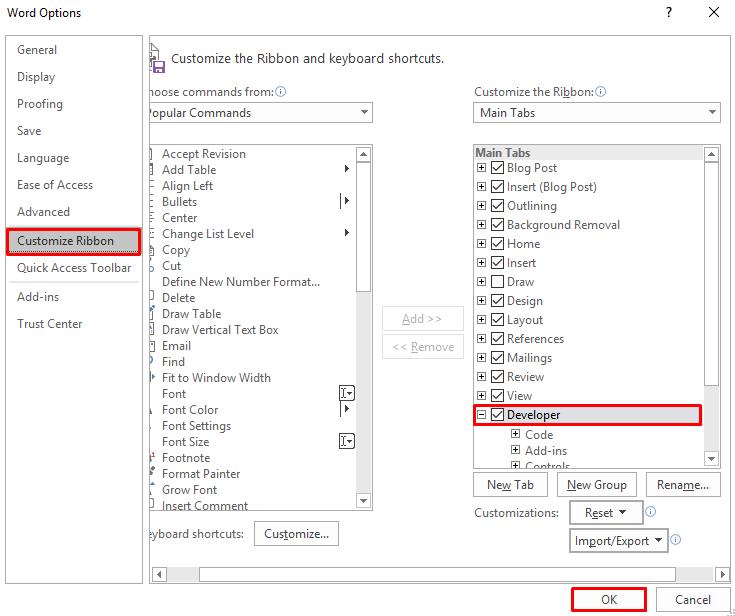
Task: Go to the Proofing options category
Action: click(40, 104)
